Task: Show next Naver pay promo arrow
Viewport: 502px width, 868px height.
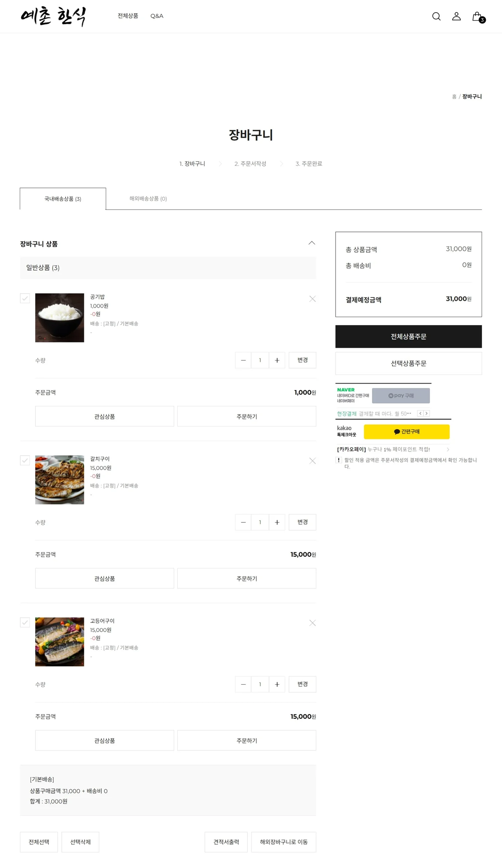Action: click(426, 413)
